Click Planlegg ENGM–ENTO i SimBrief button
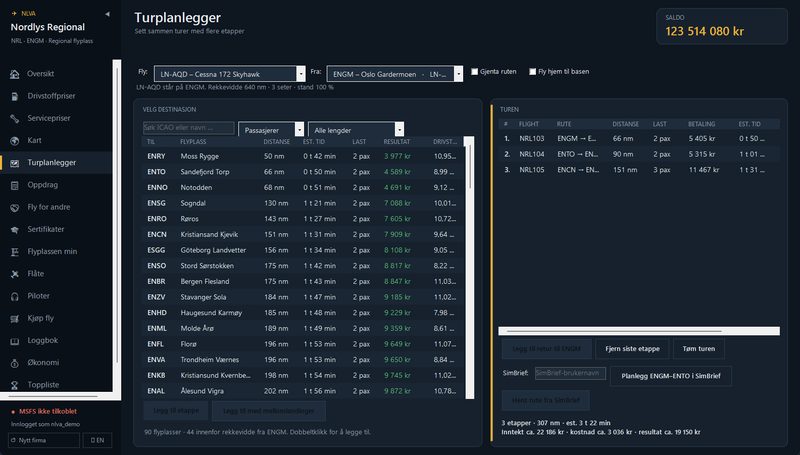800x455 pixels. (670, 376)
